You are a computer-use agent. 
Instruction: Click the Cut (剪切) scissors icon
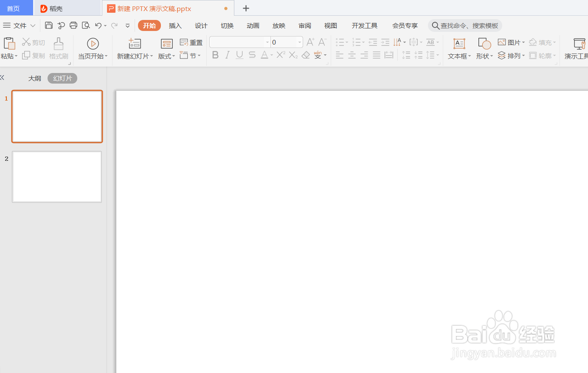(x=26, y=42)
